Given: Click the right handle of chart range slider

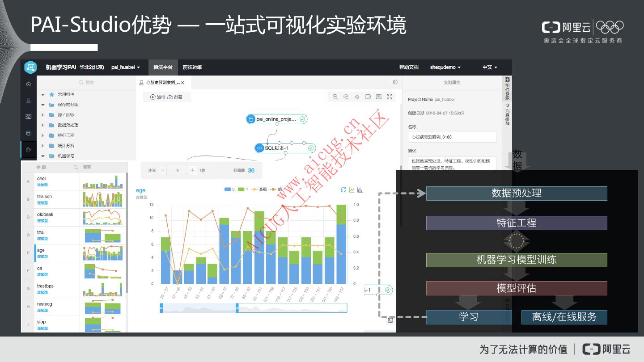Looking at the screenshot, I should (237, 308).
